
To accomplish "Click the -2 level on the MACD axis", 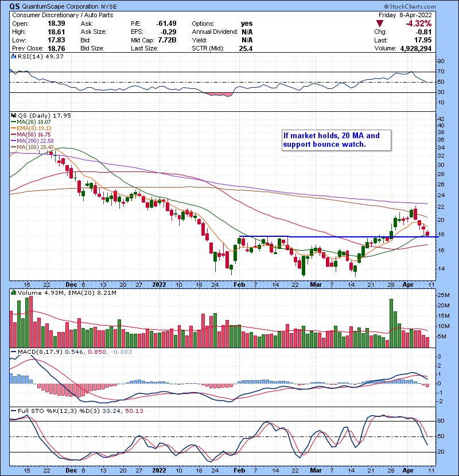I will tap(440, 401).
